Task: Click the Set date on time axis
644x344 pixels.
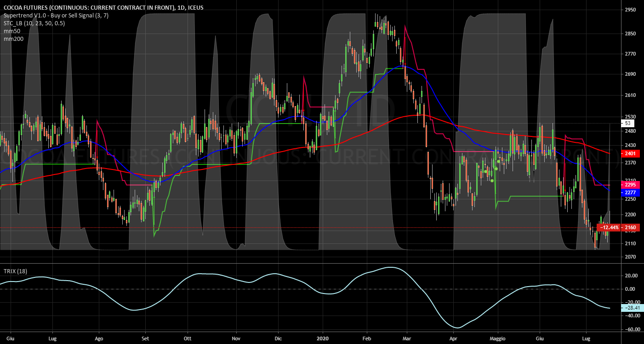Action: pyautogui.click(x=145, y=338)
